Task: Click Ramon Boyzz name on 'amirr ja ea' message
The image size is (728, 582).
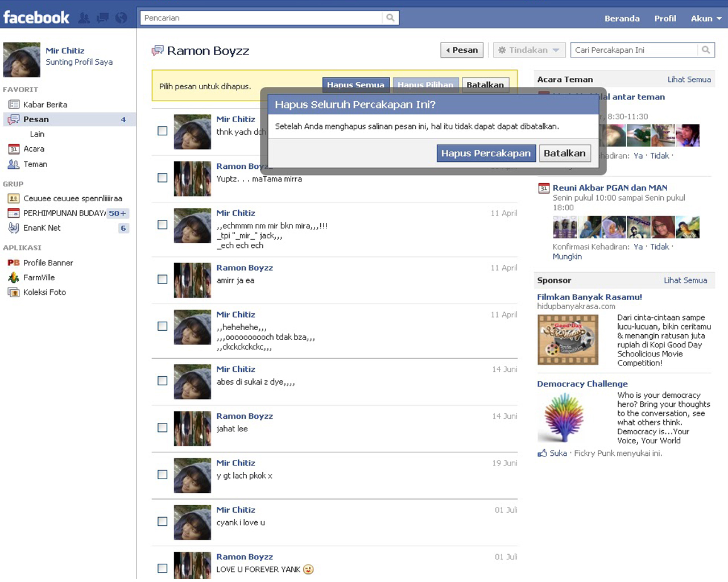Action: pos(245,268)
